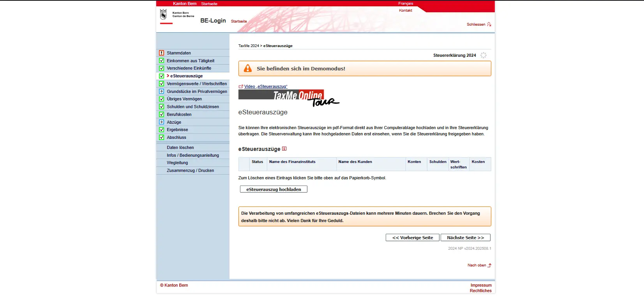644x296 pixels.
Task: Click green check icon next to Verschiedene Einkünfte
Action: [x=161, y=68]
